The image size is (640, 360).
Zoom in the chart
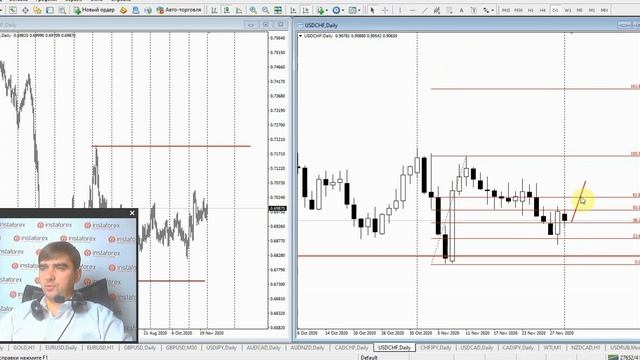[x=253, y=10]
